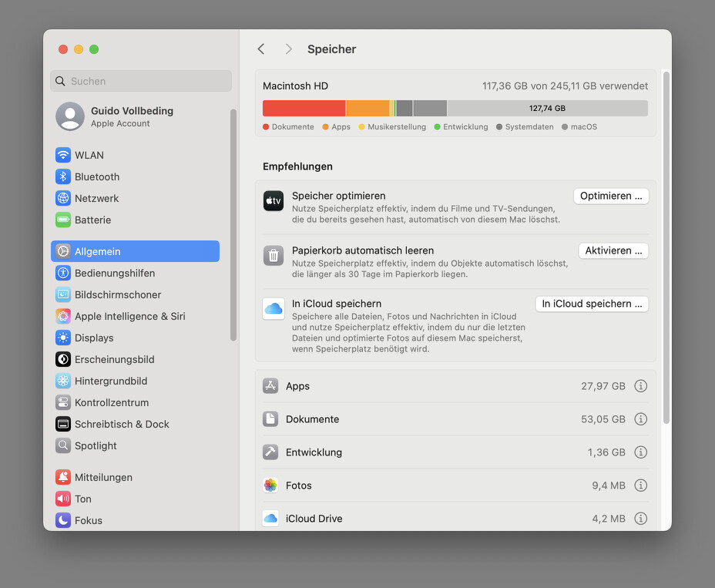715x588 pixels.
Task: Click the Mitteilungen bell icon
Action: [x=63, y=477]
